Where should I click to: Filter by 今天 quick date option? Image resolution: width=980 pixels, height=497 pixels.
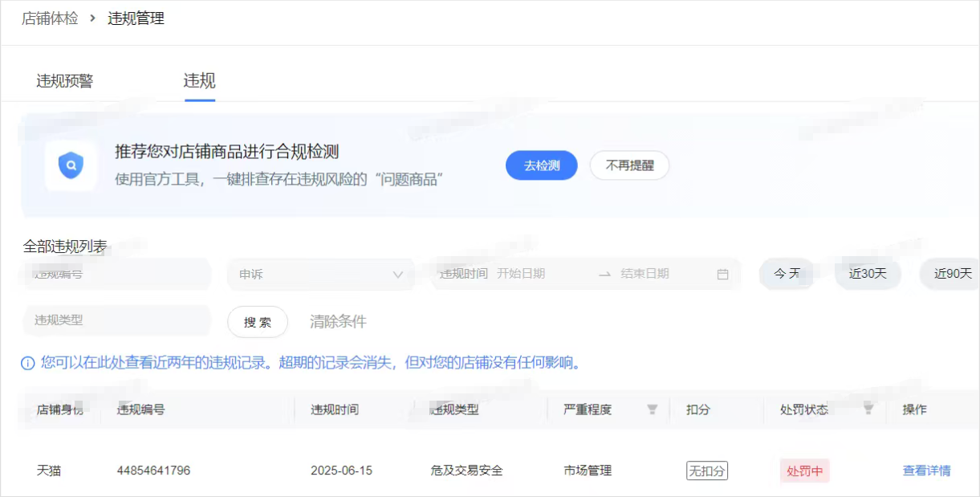tap(787, 274)
